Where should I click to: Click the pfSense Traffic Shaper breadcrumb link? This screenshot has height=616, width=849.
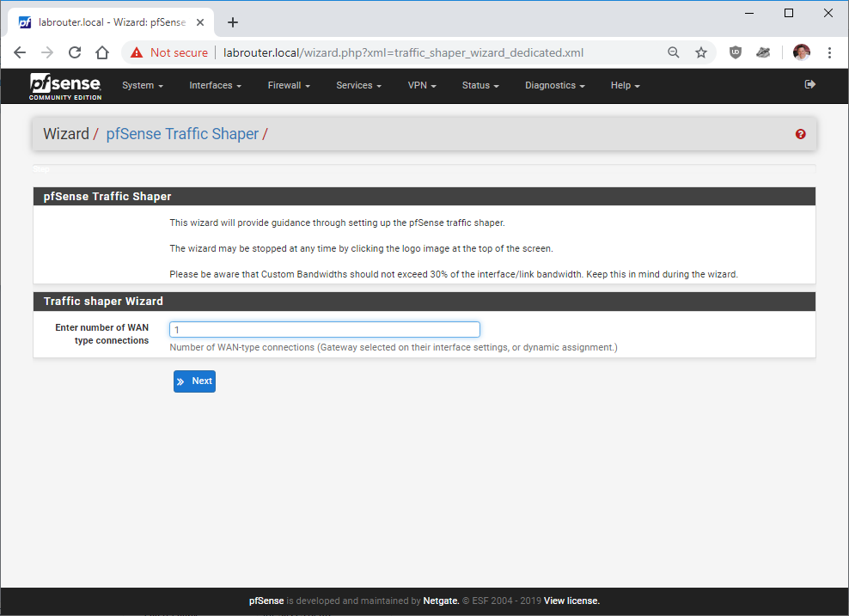(x=182, y=134)
